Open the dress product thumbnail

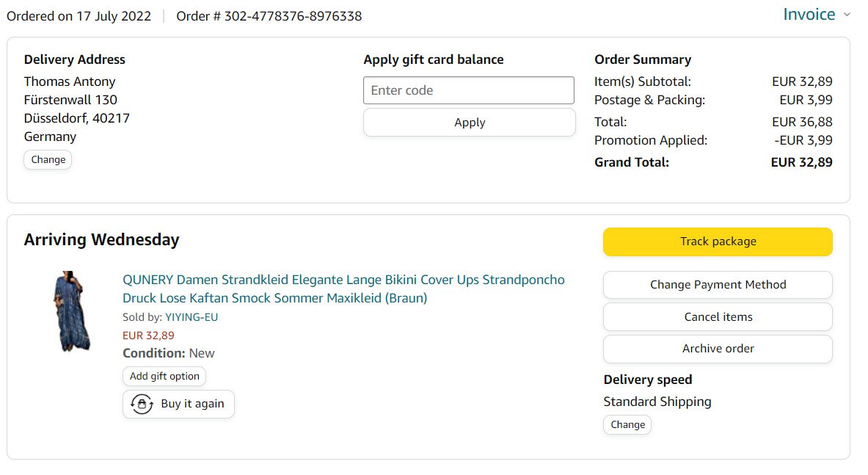[72, 311]
